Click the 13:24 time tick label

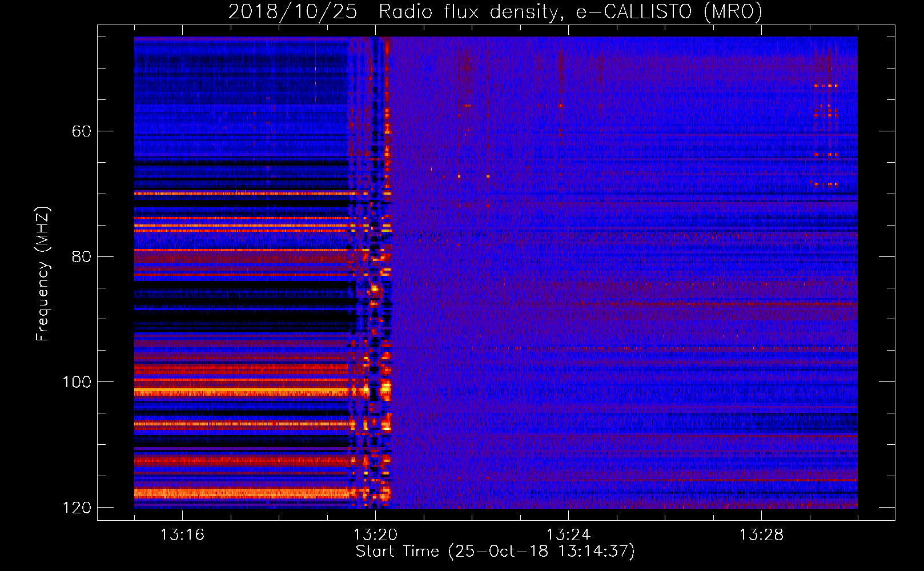click(x=569, y=535)
